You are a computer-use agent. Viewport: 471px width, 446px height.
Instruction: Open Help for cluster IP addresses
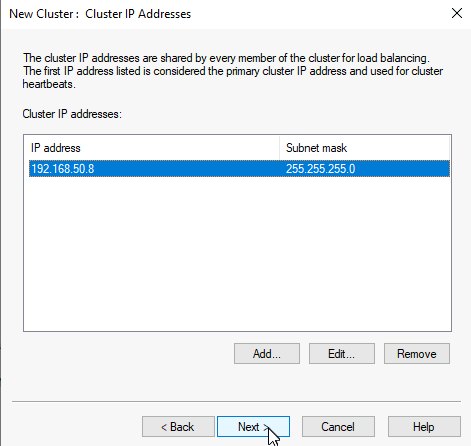click(424, 426)
